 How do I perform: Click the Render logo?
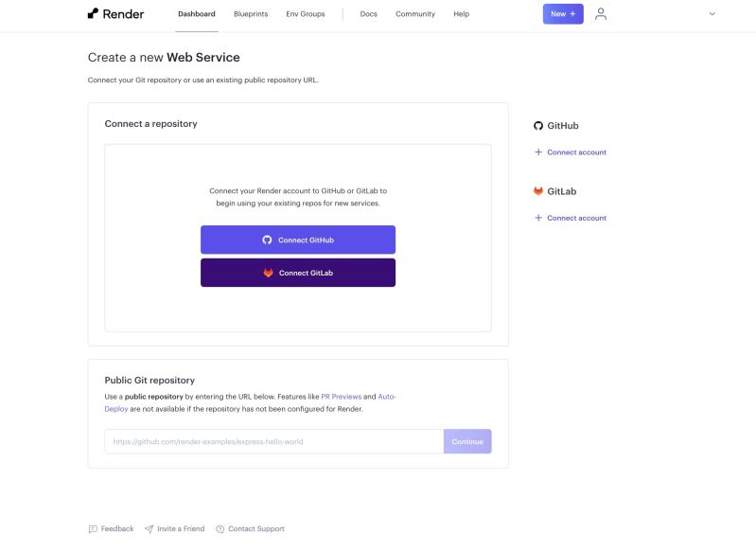click(115, 14)
